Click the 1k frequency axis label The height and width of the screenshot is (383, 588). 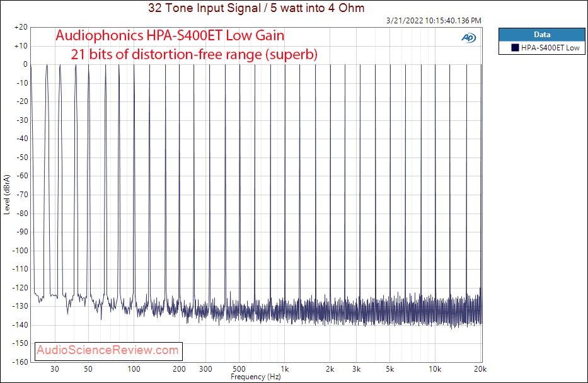click(x=285, y=369)
